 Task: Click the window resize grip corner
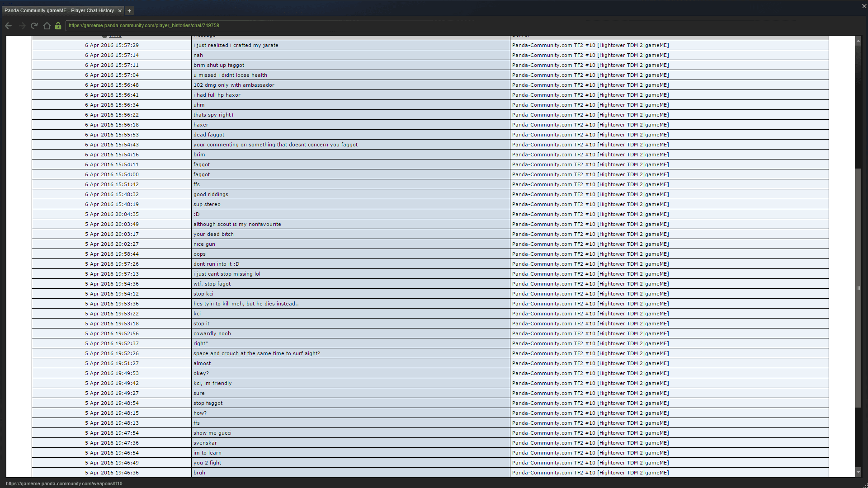(865, 485)
